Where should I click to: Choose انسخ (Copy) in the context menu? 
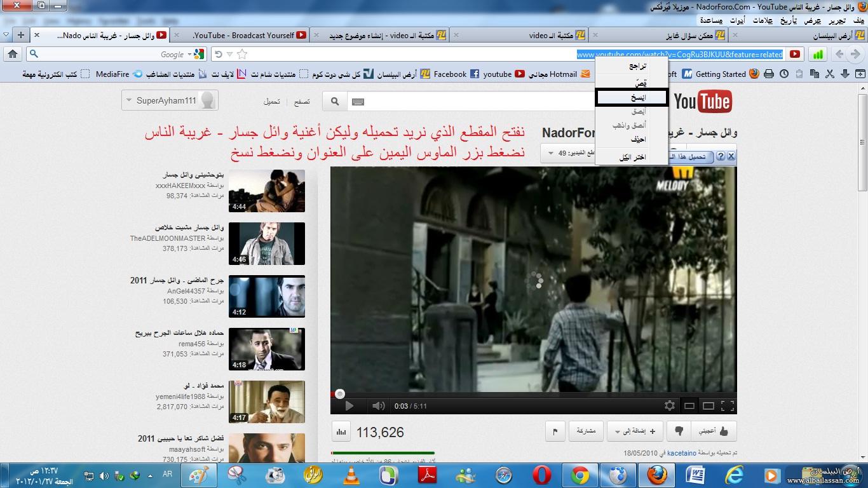pos(632,98)
